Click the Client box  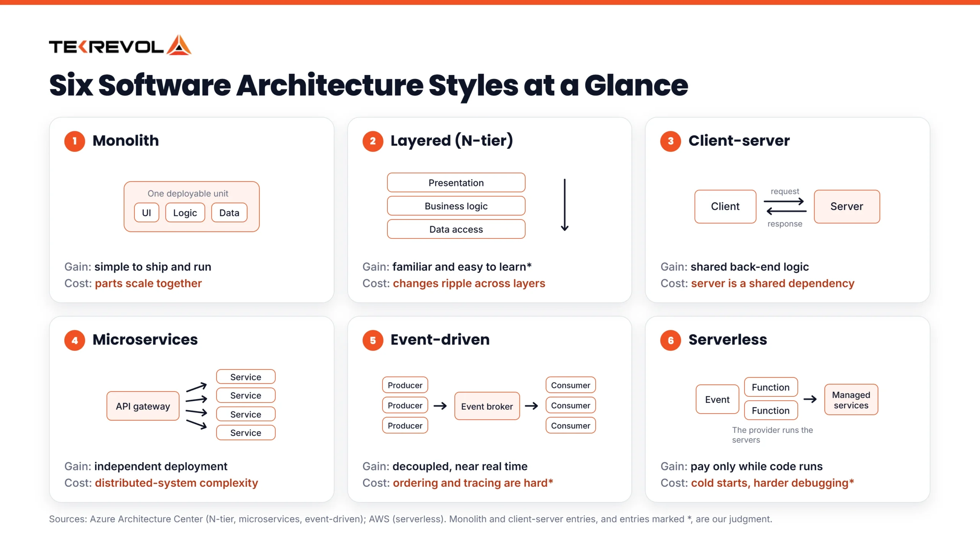coord(725,206)
